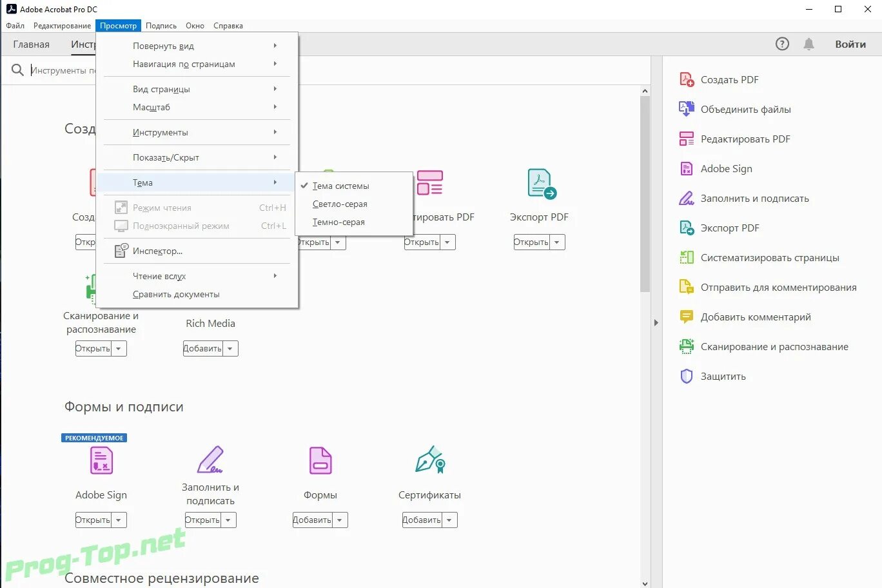Click the Create PDF icon in right panel
This screenshot has width=882, height=588.
tap(687, 79)
